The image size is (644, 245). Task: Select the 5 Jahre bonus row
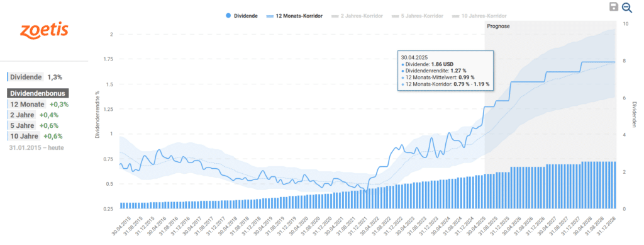tap(33, 125)
